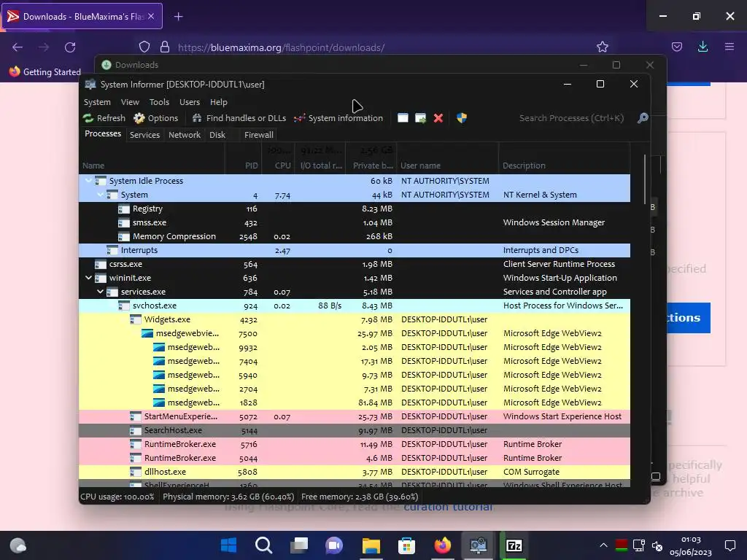Collapse the System process node
Viewport: 747px width, 560px height.
pyautogui.click(x=100, y=194)
